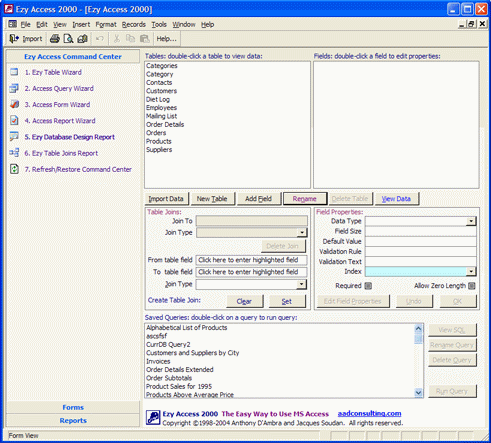Click the Paste toolbar icon

(x=144, y=39)
